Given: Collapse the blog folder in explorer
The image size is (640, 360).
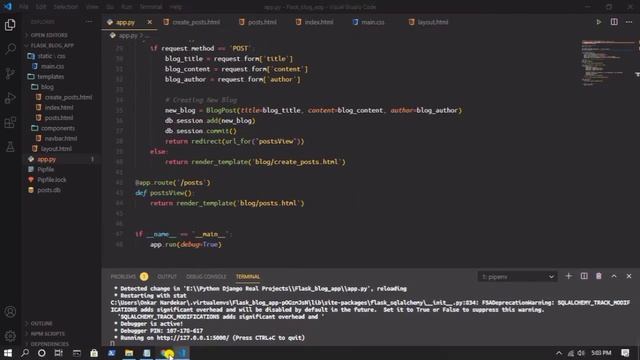Looking at the screenshot, I should 47,87.
